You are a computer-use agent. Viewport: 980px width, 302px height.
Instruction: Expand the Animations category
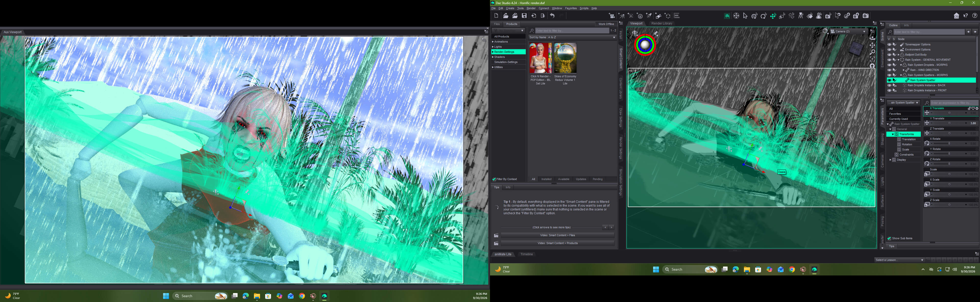[493, 42]
